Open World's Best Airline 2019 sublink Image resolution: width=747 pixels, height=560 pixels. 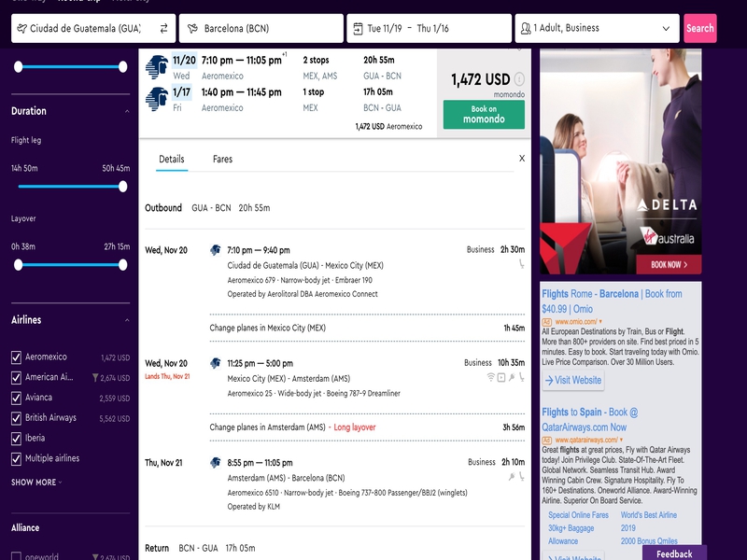[648, 521]
